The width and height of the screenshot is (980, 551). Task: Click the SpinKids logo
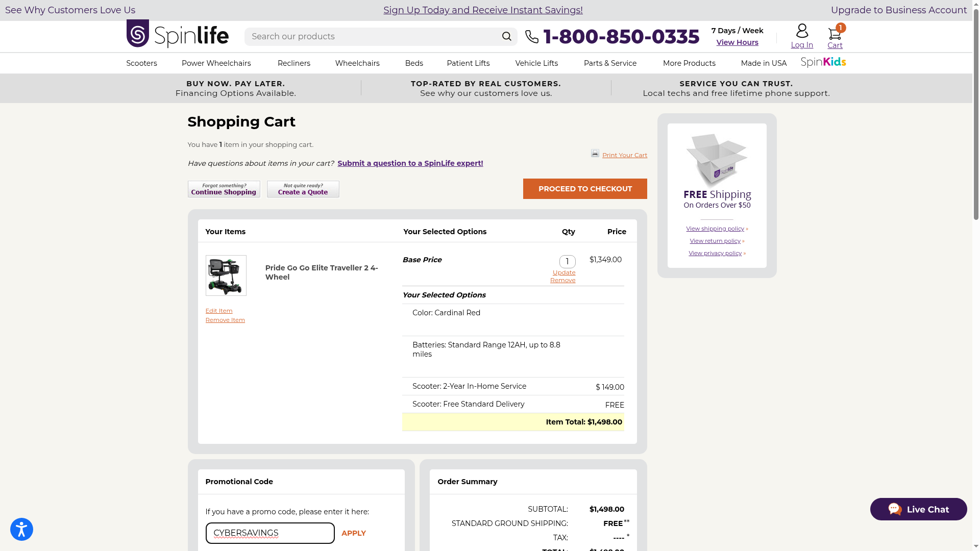pos(823,62)
